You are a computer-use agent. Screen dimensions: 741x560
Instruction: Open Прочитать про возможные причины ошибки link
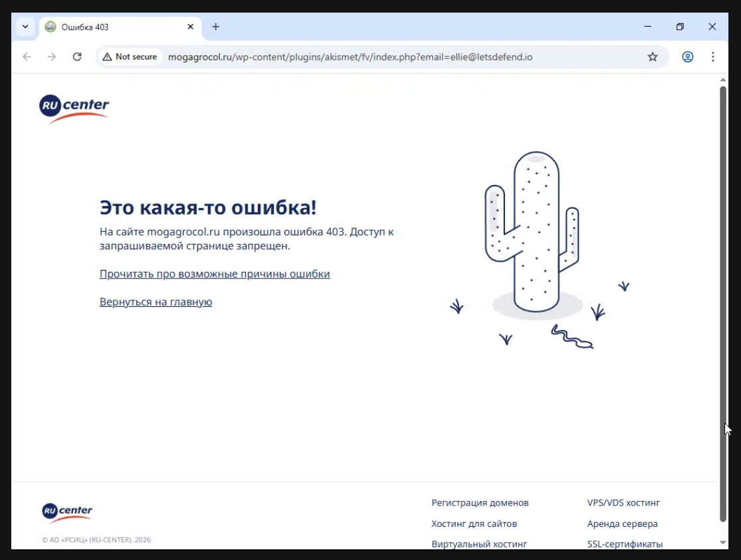tap(214, 274)
